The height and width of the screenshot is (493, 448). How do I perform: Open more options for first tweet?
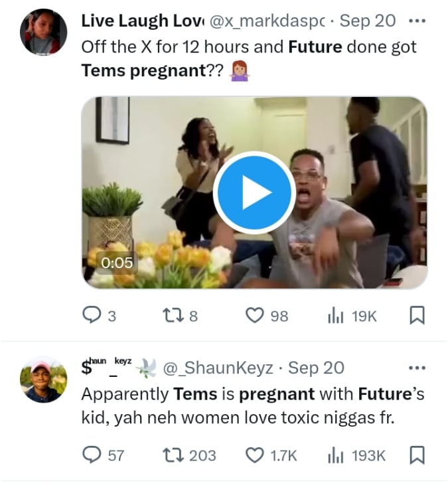coord(417,21)
